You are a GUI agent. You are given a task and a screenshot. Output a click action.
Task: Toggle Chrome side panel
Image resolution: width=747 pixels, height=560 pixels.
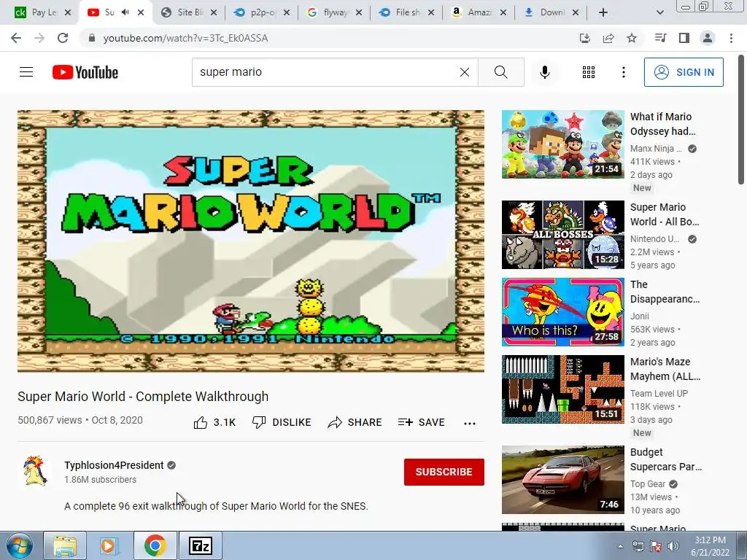[684, 38]
